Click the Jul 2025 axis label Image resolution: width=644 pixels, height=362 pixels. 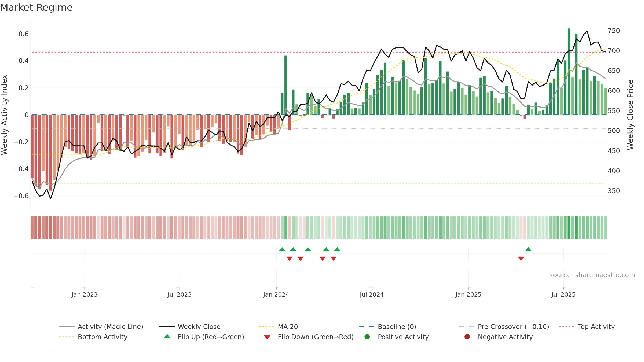(x=563, y=294)
